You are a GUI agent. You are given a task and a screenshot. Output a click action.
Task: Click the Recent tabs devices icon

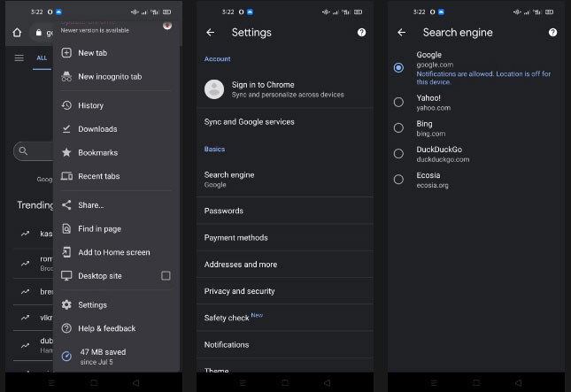pyautogui.click(x=66, y=176)
